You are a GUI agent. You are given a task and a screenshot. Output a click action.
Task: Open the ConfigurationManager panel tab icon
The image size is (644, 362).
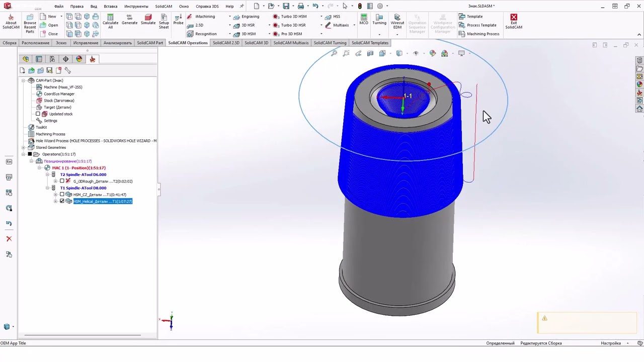pyautogui.click(x=52, y=59)
